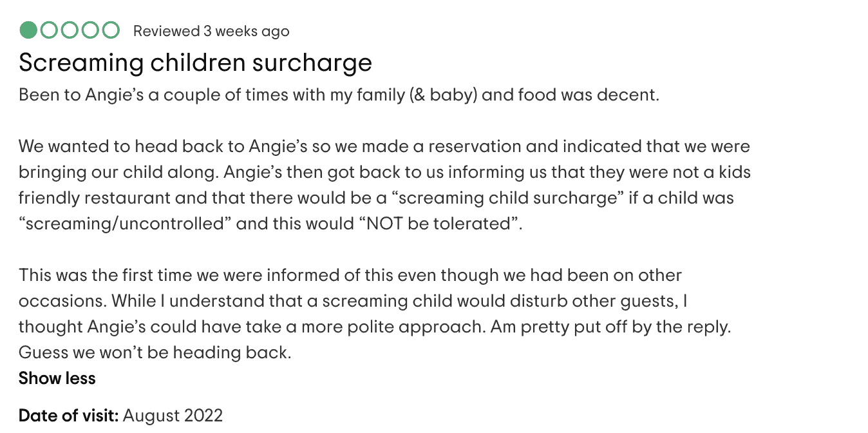Open the "Screaming children surcharge" review title

click(196, 63)
